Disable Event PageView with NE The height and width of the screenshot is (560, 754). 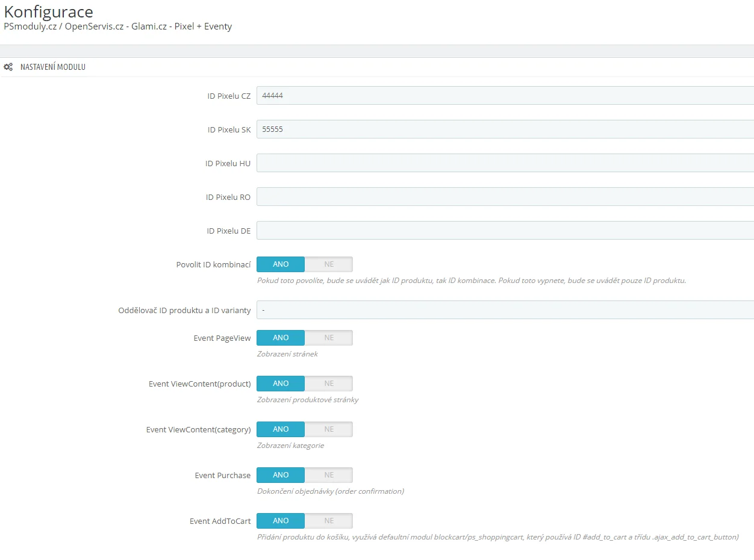[328, 338]
